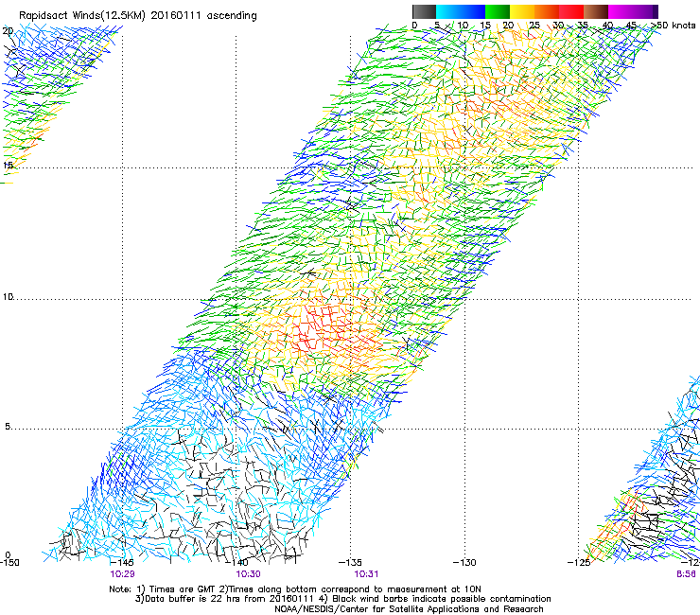Click the '-140' longitude axis label
This screenshot has width=700, height=615.
[x=236, y=562]
